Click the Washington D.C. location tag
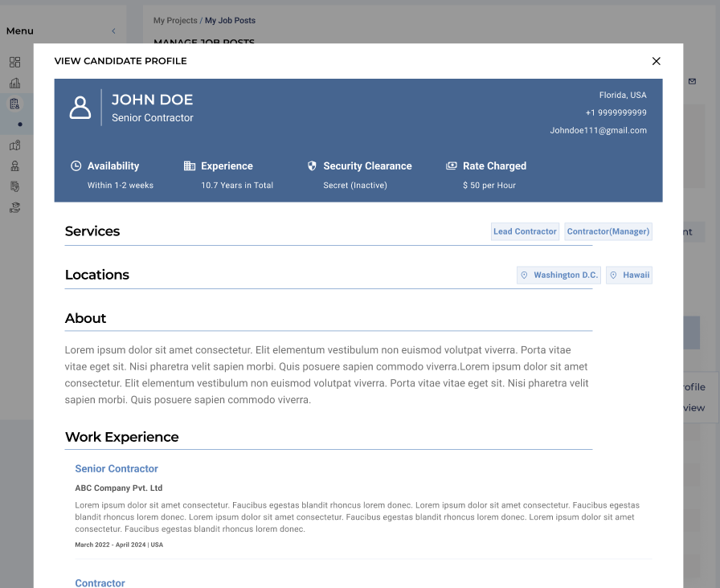The height and width of the screenshot is (588, 720). pyautogui.click(x=558, y=276)
